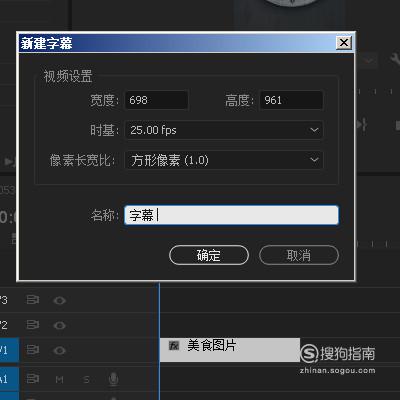The height and width of the screenshot is (400, 400).
Task: Select the 美食图片 clip in timeline
Action: pos(230,350)
